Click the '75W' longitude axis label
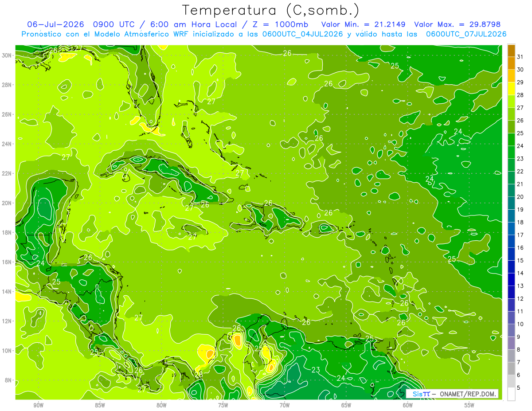Viewport: 532px width, 411px height. [223, 406]
